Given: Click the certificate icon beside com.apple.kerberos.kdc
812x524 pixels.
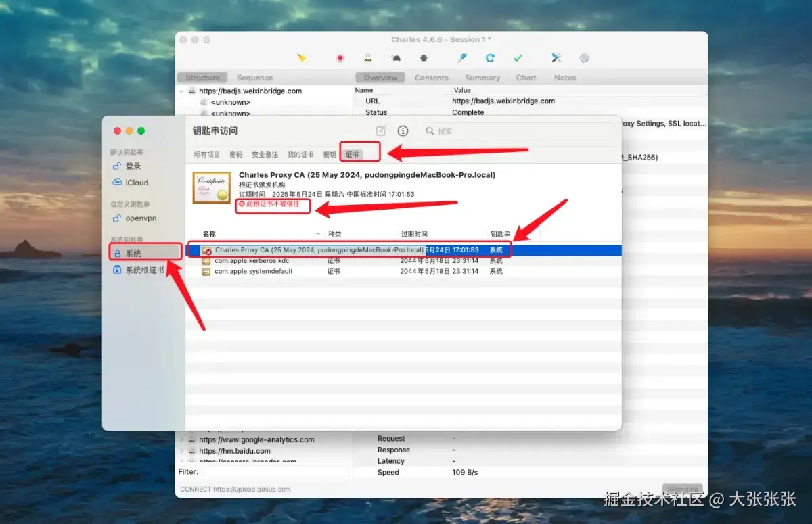Looking at the screenshot, I should (x=206, y=260).
